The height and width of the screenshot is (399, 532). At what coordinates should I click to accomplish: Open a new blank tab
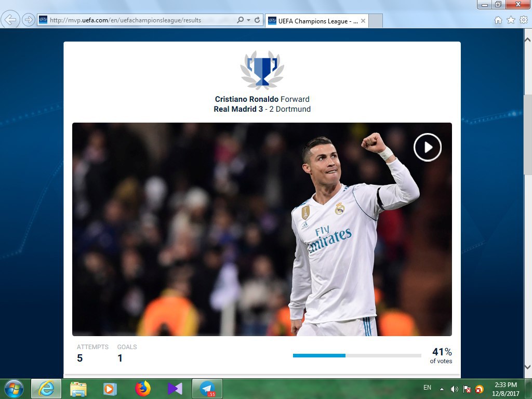pyautogui.click(x=376, y=21)
